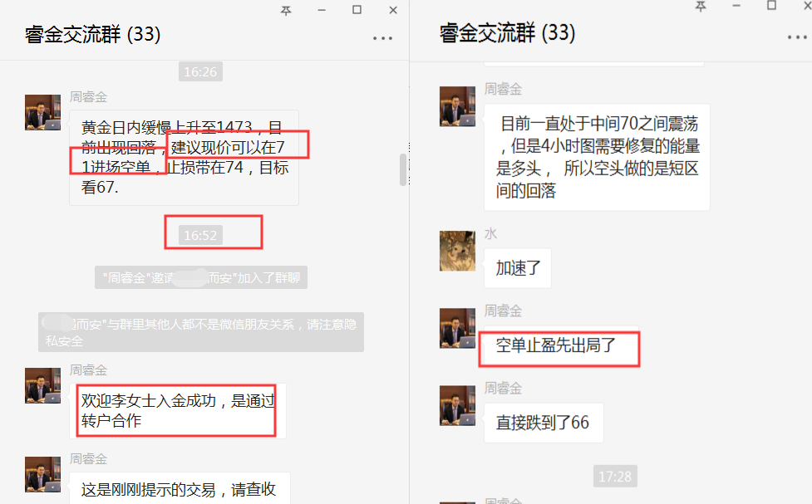Click the 睿金交流群 (33) title on the right
Image resolution: width=812 pixels, height=504 pixels.
(x=508, y=33)
